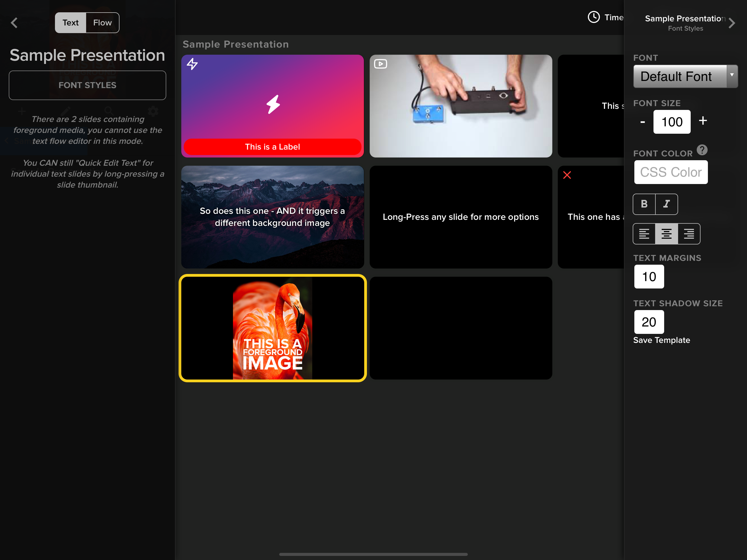Toggle italic text formatting
Screen dimensions: 747x560
666,204
